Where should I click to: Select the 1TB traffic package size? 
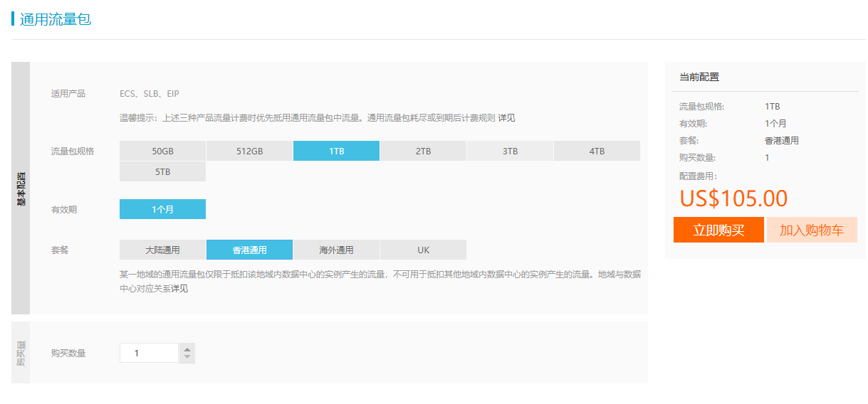coord(336,151)
